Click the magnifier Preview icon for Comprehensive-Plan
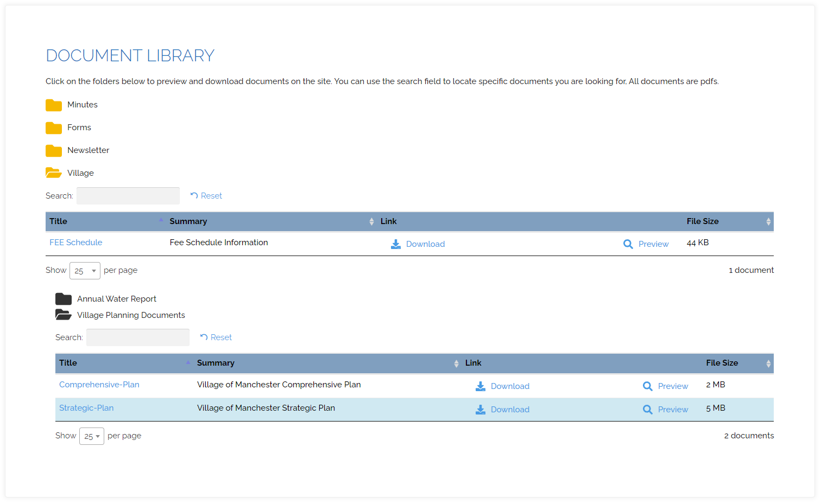The width and height of the screenshot is (821, 504). click(648, 386)
